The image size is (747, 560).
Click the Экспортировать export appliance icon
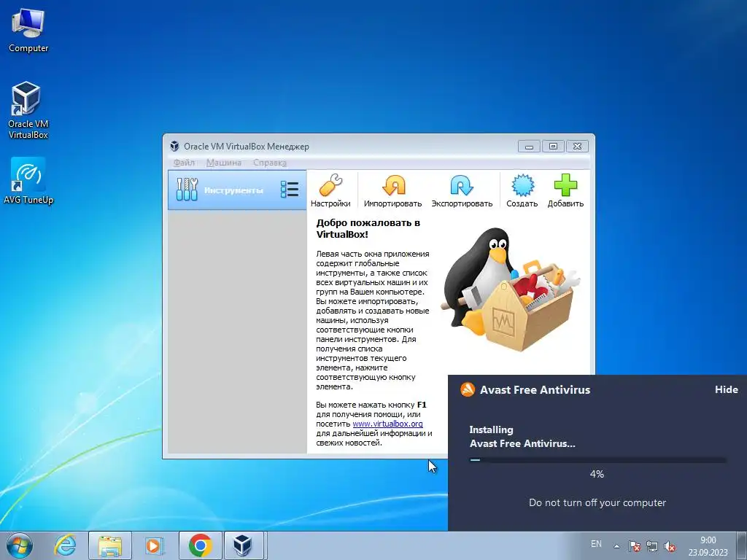click(x=462, y=190)
